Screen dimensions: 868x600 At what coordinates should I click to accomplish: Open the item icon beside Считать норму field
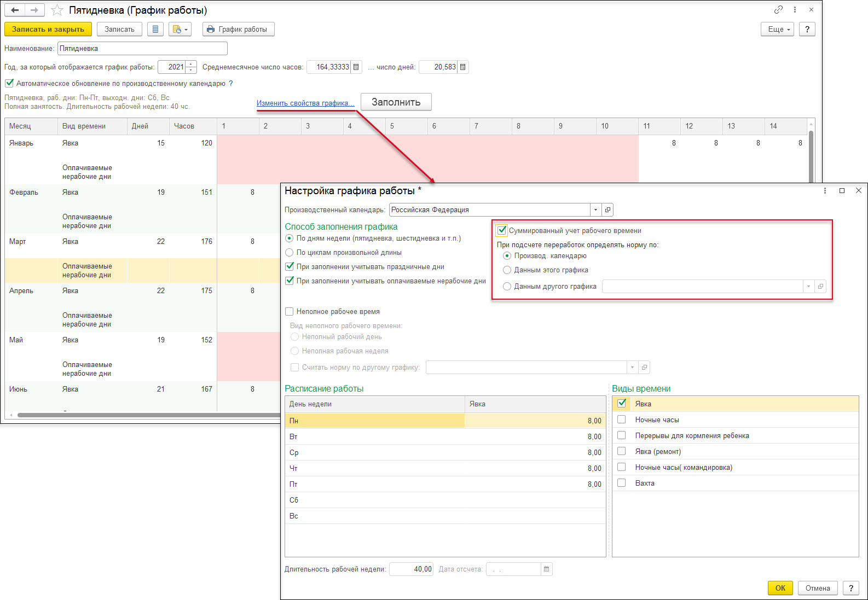(644, 368)
